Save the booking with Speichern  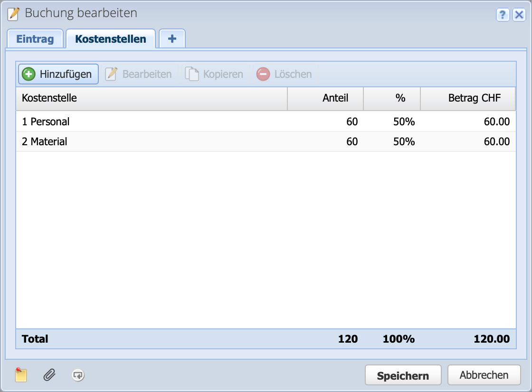point(403,374)
